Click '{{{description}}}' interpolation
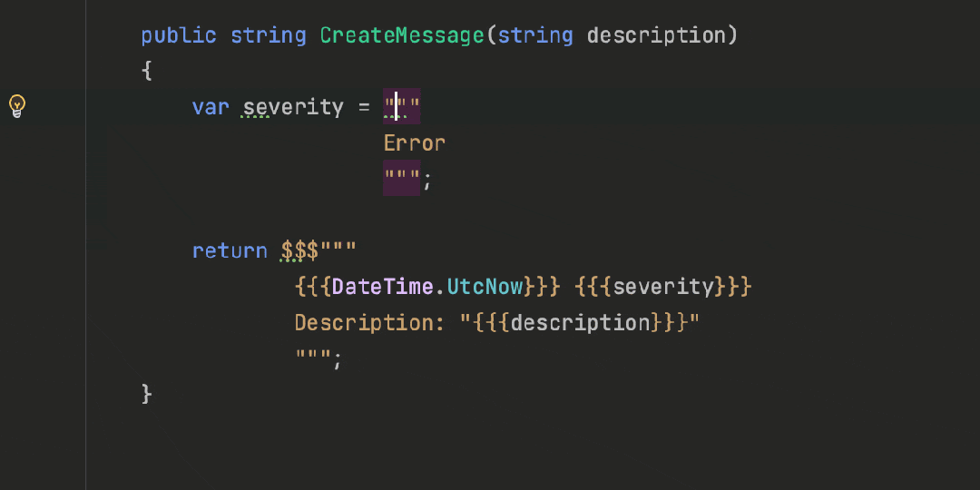The width and height of the screenshot is (980, 490). tap(580, 322)
